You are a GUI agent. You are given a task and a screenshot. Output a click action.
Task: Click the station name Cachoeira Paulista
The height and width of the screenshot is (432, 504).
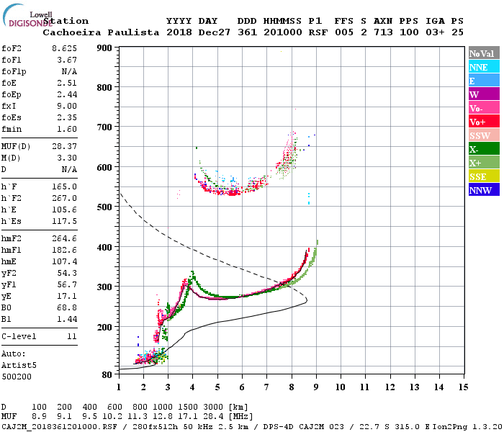coord(101,32)
